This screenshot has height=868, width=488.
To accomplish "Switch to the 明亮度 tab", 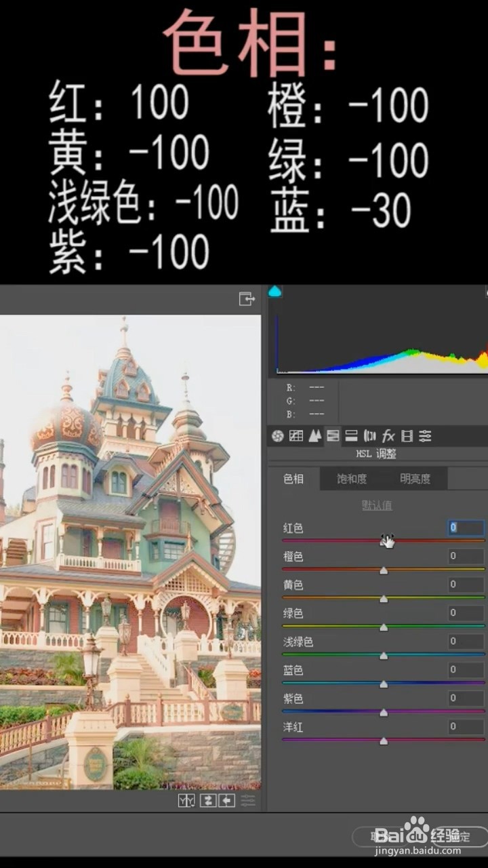I will pyautogui.click(x=415, y=479).
